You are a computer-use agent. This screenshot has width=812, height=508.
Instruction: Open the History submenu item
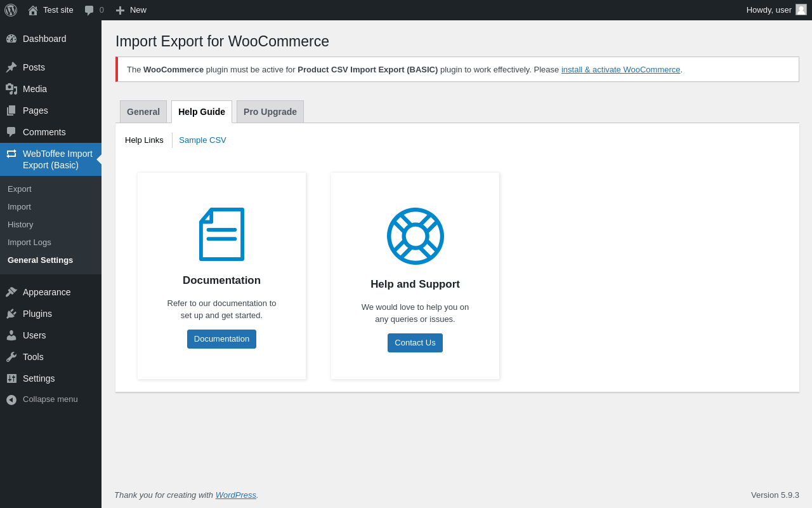[51, 225]
